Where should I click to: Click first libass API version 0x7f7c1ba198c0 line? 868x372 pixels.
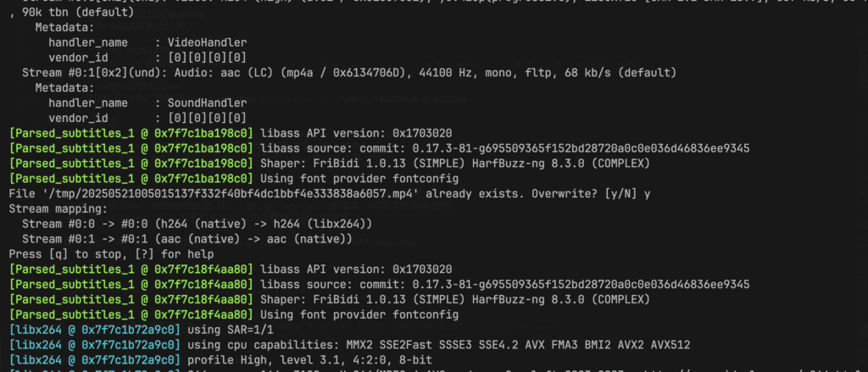pos(231,133)
